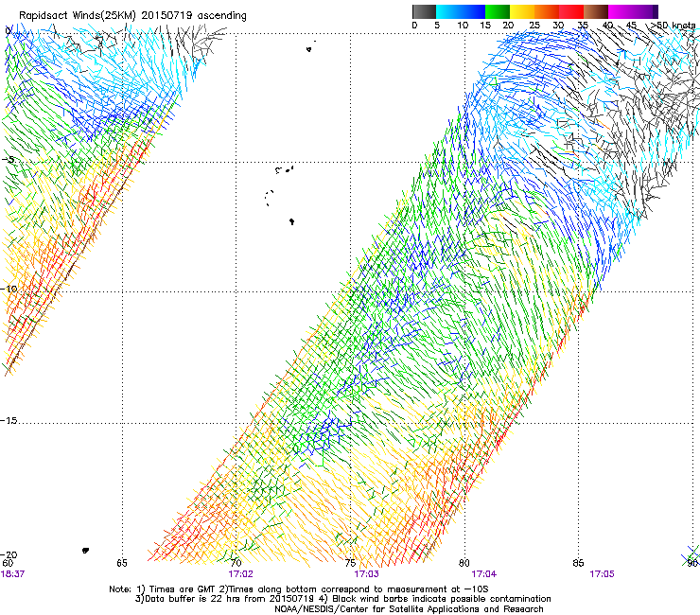Select the green 15-20 knots legend swatch

pyautogui.click(x=498, y=11)
